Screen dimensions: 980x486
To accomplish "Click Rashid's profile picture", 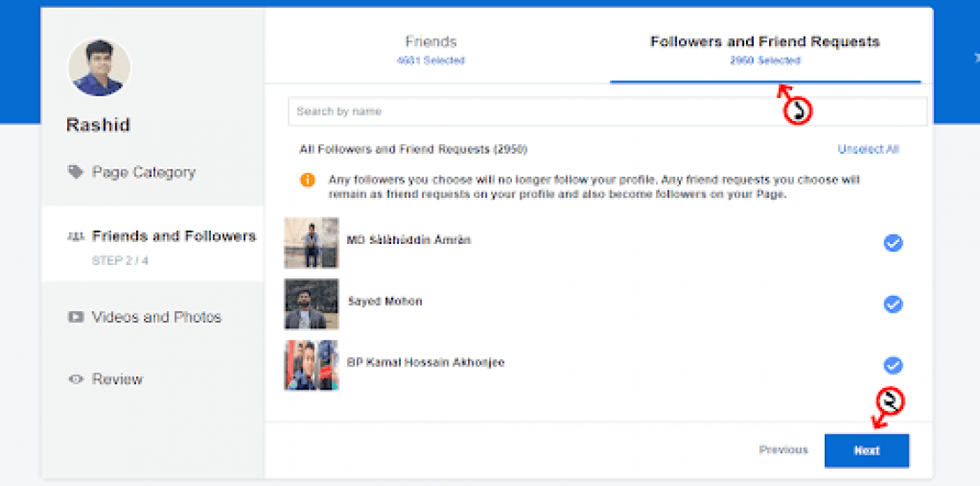I will click(x=99, y=68).
